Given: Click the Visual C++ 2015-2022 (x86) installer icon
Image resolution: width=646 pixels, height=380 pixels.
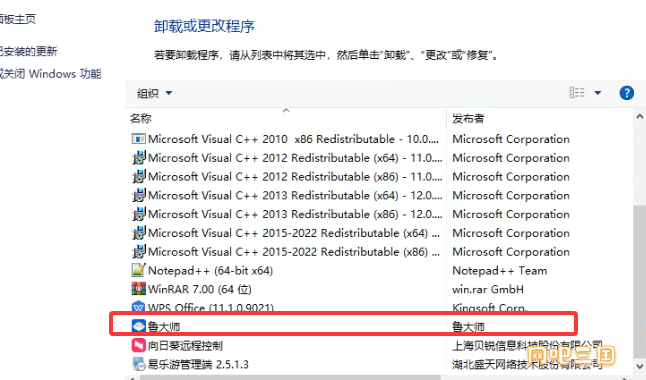Looking at the screenshot, I should pos(138,252).
